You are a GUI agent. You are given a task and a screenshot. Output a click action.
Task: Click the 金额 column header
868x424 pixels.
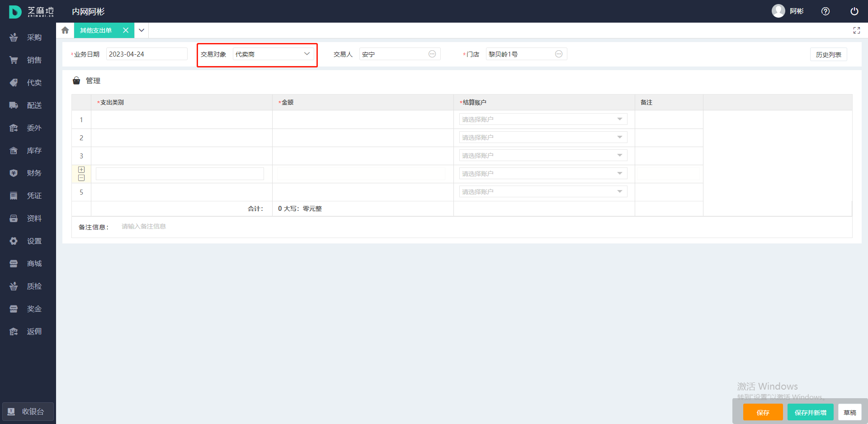363,102
